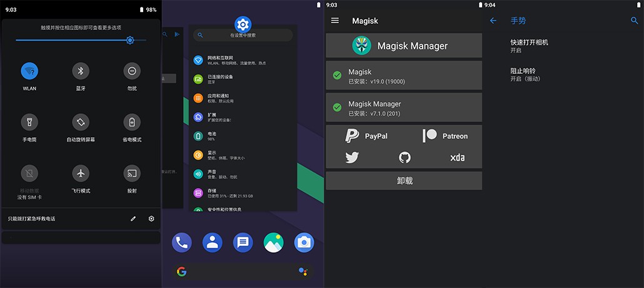The image size is (644, 288).
Task: Adjust the brightness slider in quick settings
Action: pyautogui.click(x=81, y=40)
